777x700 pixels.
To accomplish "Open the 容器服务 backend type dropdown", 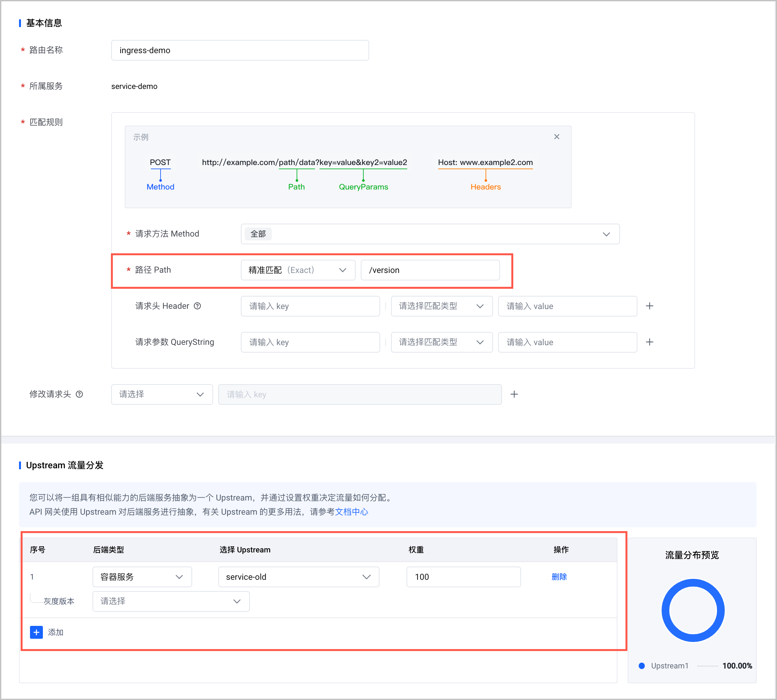I will coord(142,577).
